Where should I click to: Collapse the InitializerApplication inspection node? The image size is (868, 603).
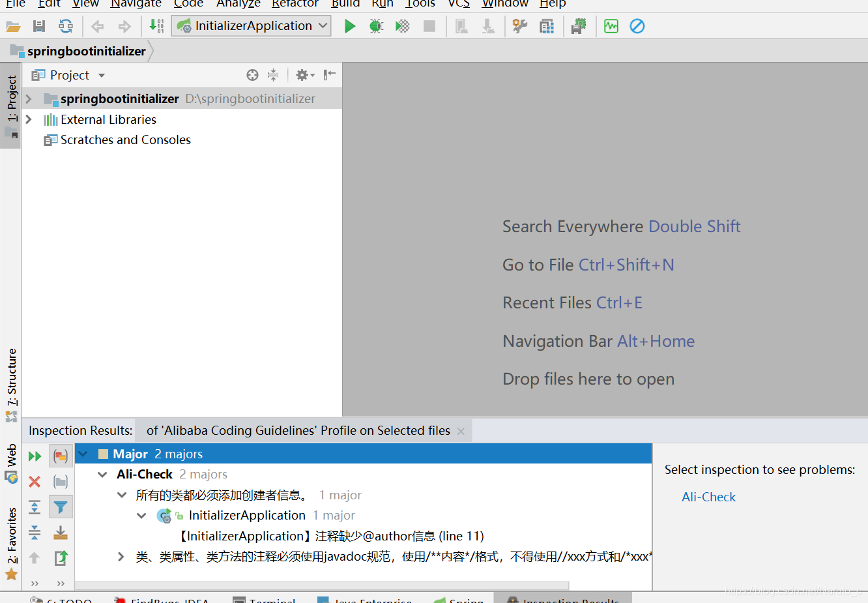click(141, 516)
